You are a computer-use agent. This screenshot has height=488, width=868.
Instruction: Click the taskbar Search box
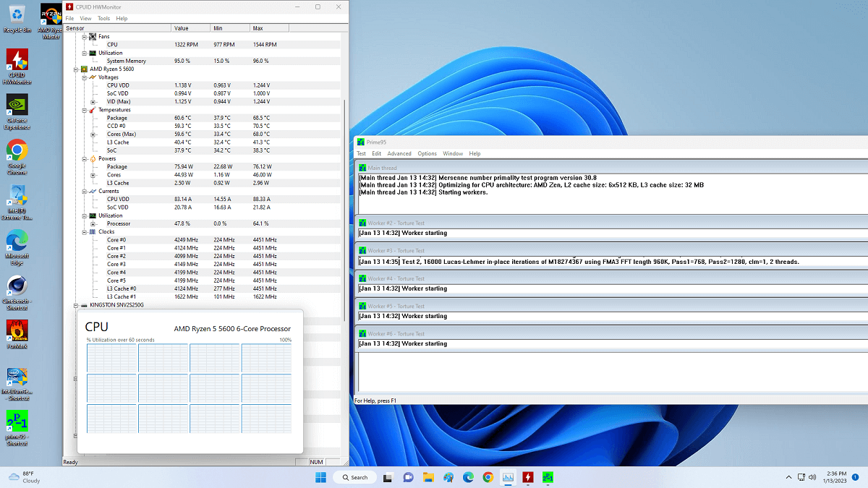tap(354, 477)
